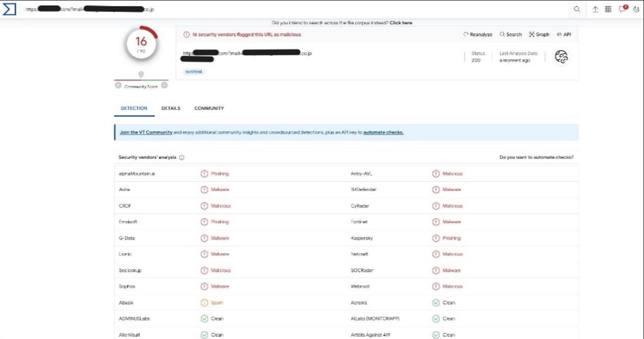Click the Webroot malicious alert icon
Image resolution: width=644 pixels, height=339 pixels.
click(436, 286)
